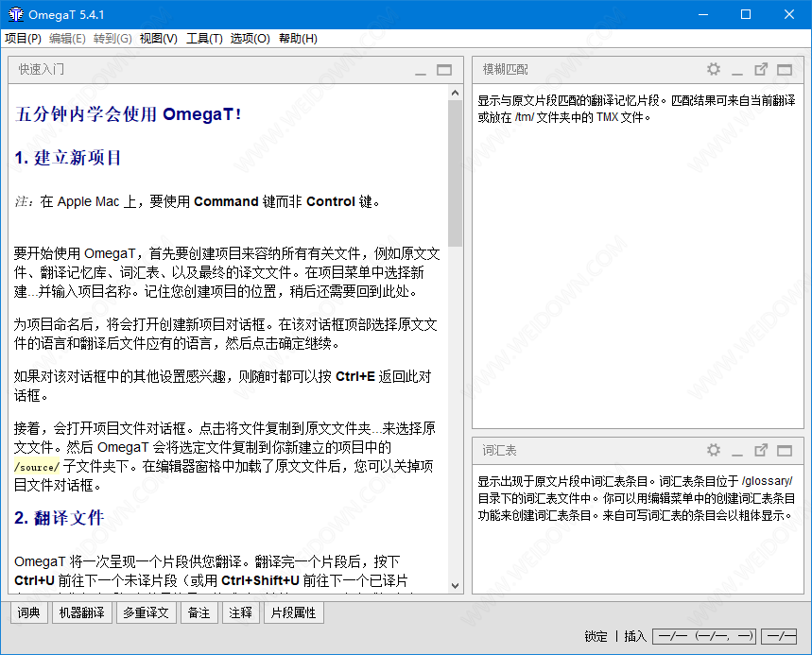Click the 快速入门 pane title
Viewport: 812px width, 655px height.
pyautogui.click(x=42, y=69)
